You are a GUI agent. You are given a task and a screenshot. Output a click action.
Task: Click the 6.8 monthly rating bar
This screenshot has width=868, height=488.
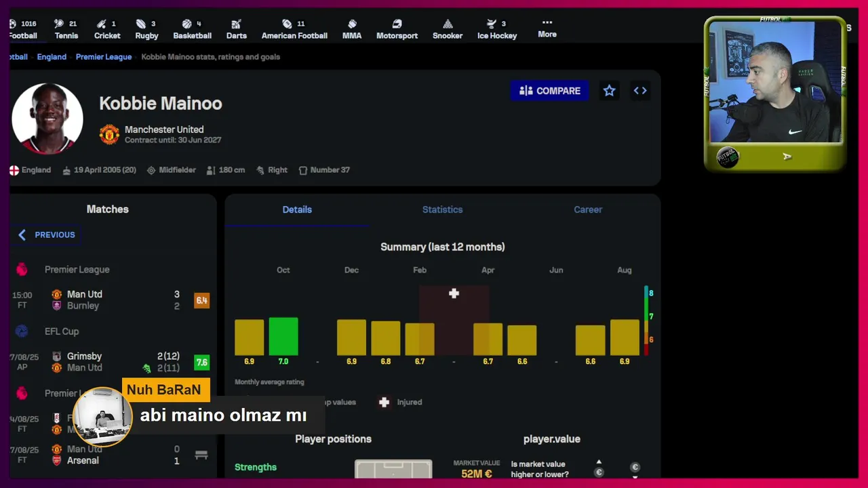click(386, 338)
